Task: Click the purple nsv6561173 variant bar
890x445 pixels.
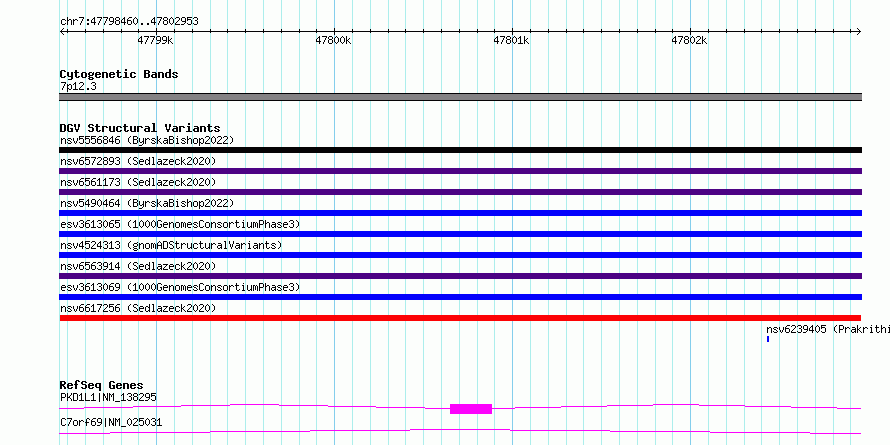Action: click(x=460, y=192)
